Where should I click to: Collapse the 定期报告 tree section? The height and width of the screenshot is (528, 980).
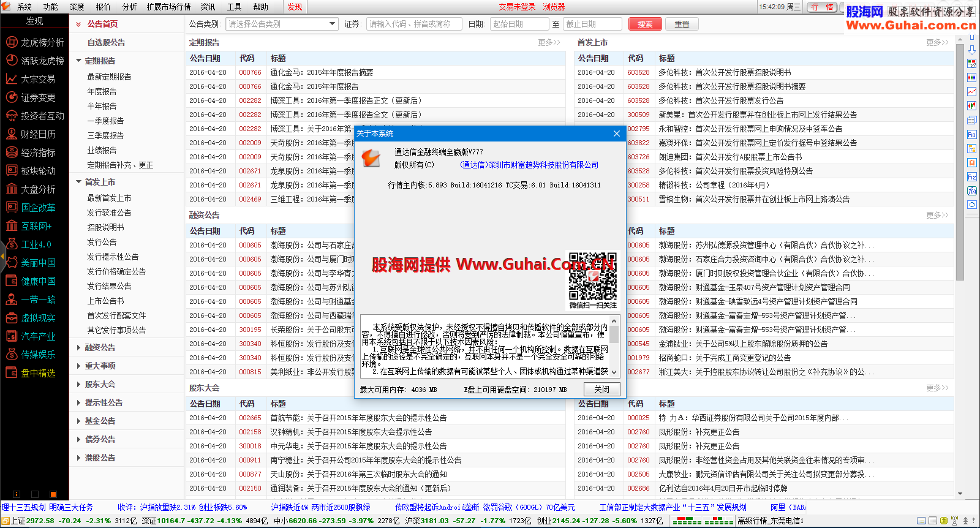78,61
